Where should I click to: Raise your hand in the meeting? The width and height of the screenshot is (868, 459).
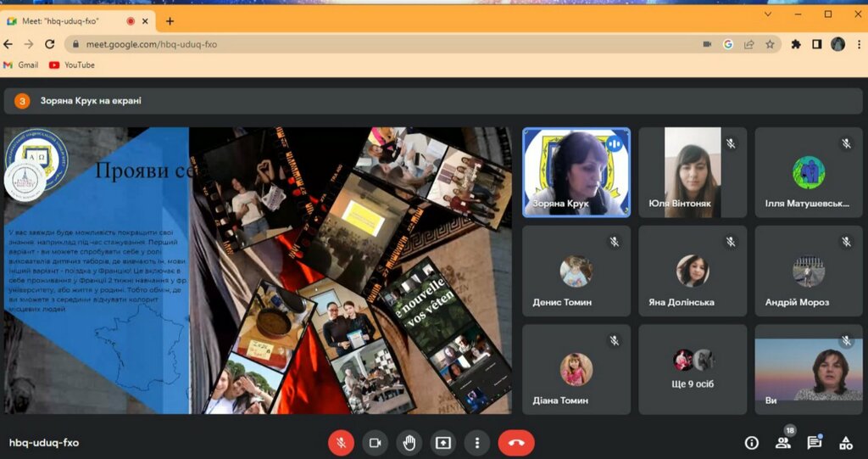(x=409, y=442)
